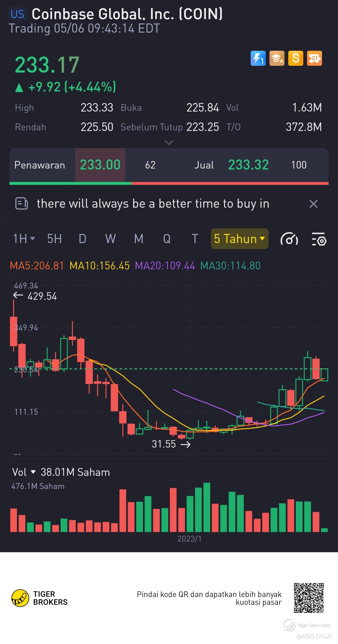Switch chart to Q quarterly timeframe
The width and height of the screenshot is (338, 644).
[x=167, y=239]
